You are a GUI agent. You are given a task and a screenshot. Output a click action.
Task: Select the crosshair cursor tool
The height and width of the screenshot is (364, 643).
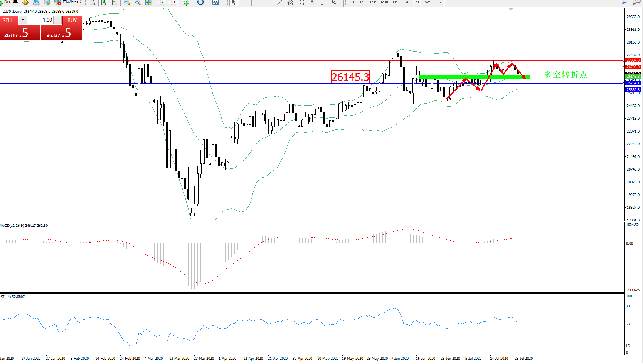click(245, 2)
